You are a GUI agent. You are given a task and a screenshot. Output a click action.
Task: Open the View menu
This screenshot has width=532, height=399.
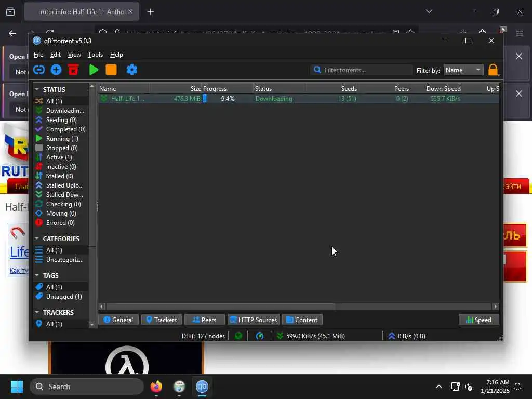[74, 55]
